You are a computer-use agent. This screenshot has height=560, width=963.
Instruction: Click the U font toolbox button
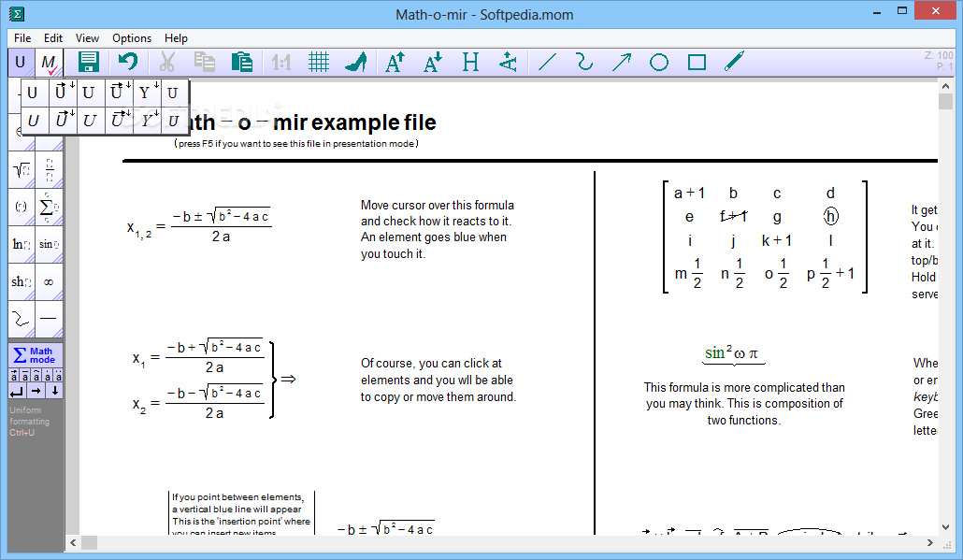pos(21,63)
